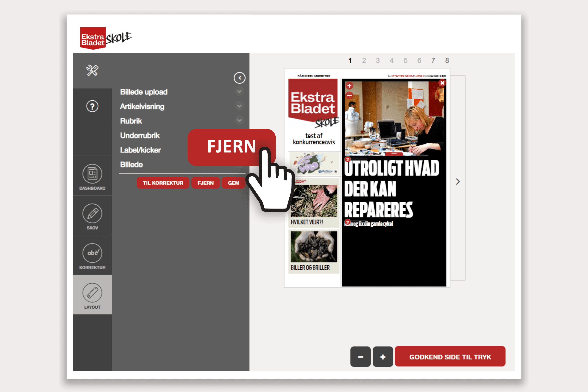Click the 'fix din gamle cykel' subheadline
The width and height of the screenshot is (588, 392).
point(369,223)
